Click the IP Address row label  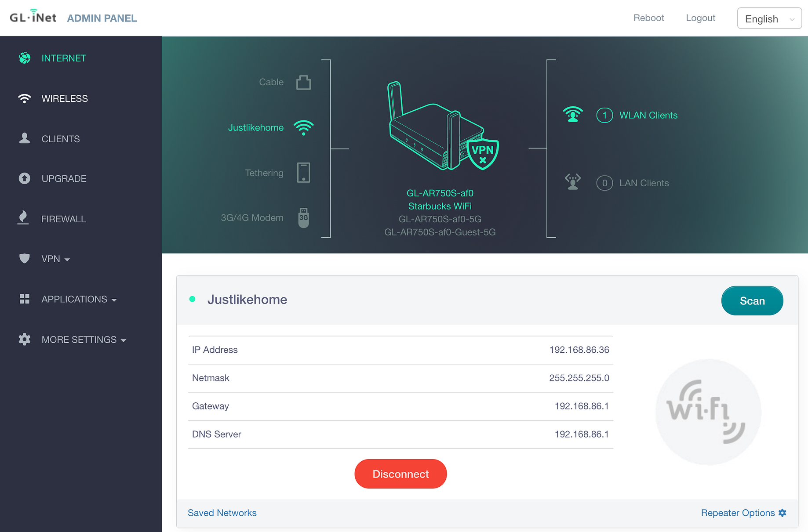pos(215,350)
